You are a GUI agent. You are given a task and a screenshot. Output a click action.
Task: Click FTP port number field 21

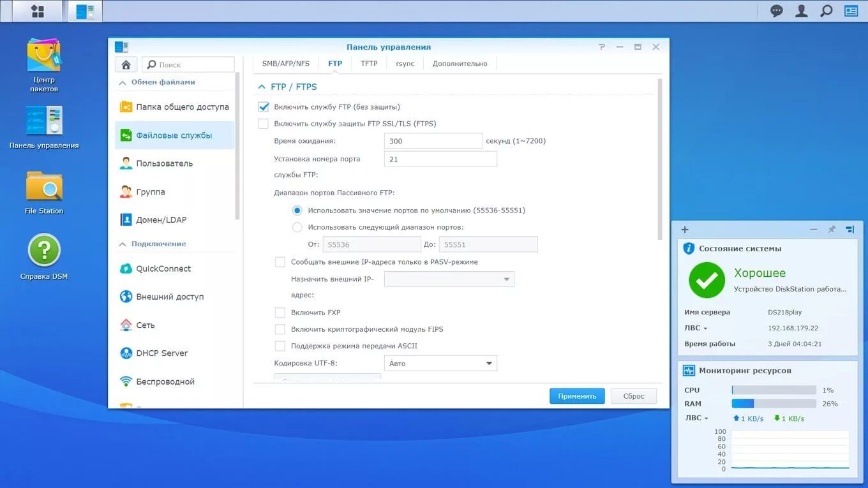pos(440,159)
